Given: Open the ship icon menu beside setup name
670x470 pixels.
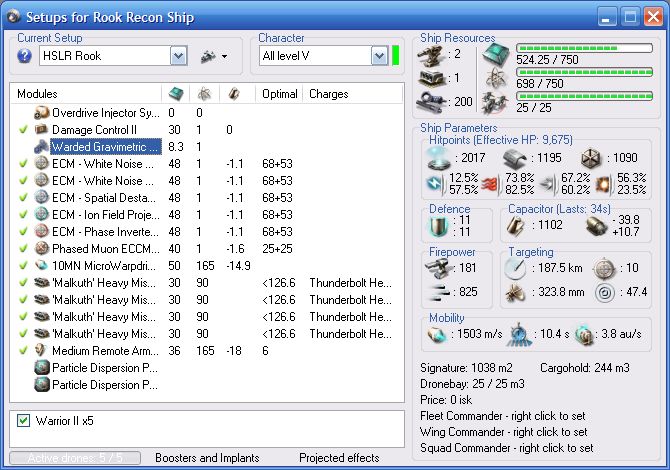Looking at the screenshot, I should click(x=214, y=56).
